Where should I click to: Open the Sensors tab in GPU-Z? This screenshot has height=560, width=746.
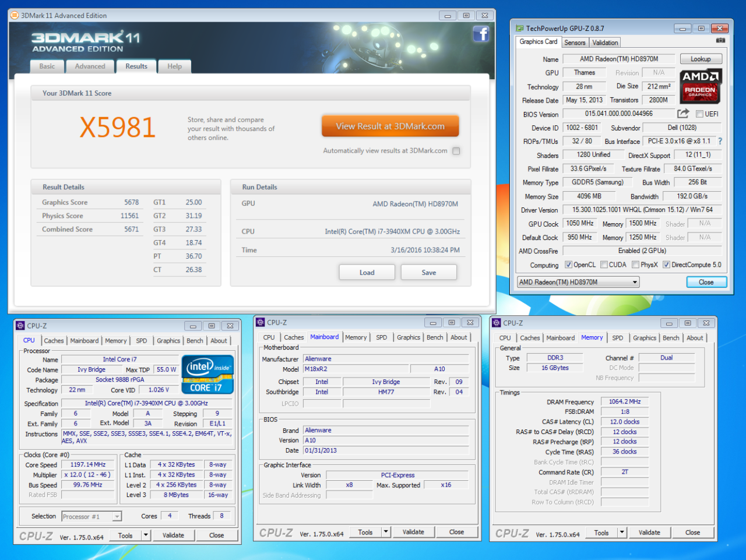(575, 43)
